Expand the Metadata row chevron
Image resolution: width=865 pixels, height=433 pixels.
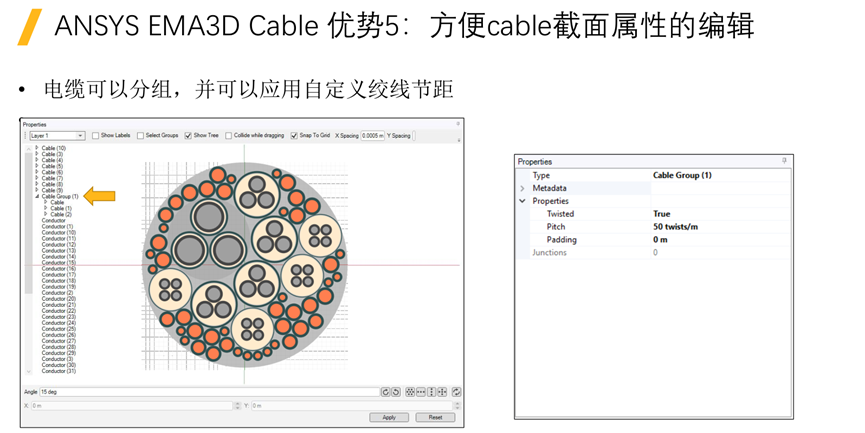coord(522,188)
